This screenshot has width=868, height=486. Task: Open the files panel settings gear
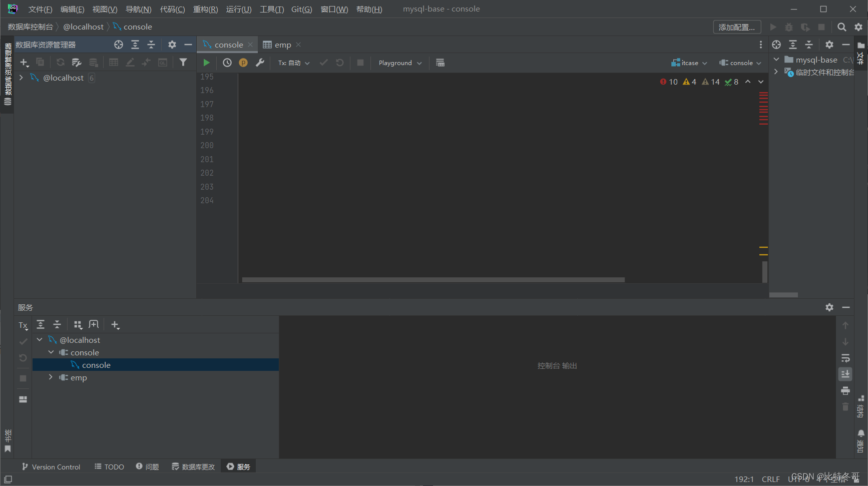tap(829, 45)
